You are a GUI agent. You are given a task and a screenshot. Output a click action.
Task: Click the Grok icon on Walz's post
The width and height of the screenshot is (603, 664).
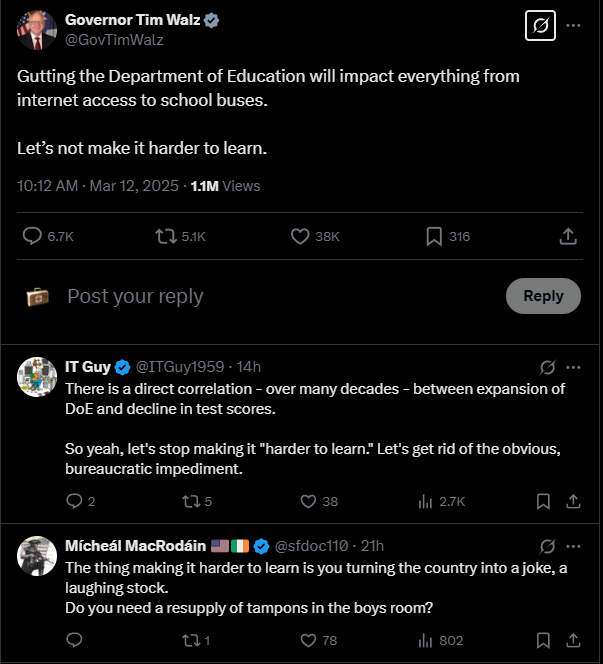point(540,25)
